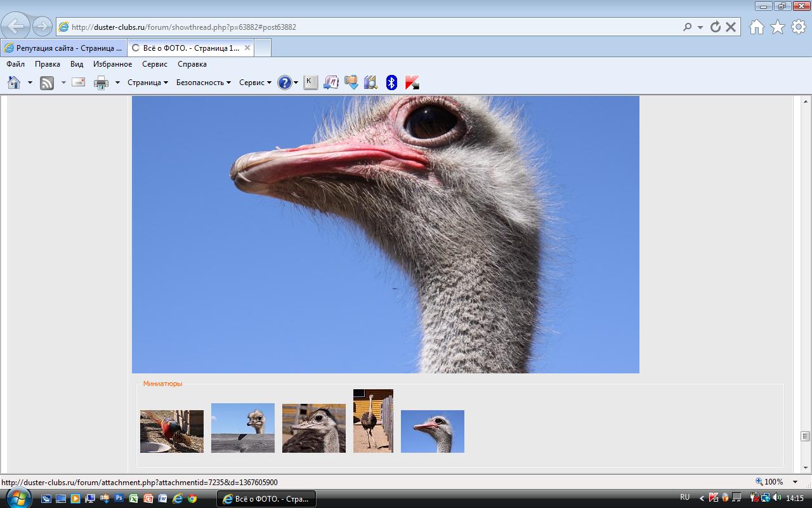
Task: Click the Bluetooth toolbar icon
Action: 391,83
